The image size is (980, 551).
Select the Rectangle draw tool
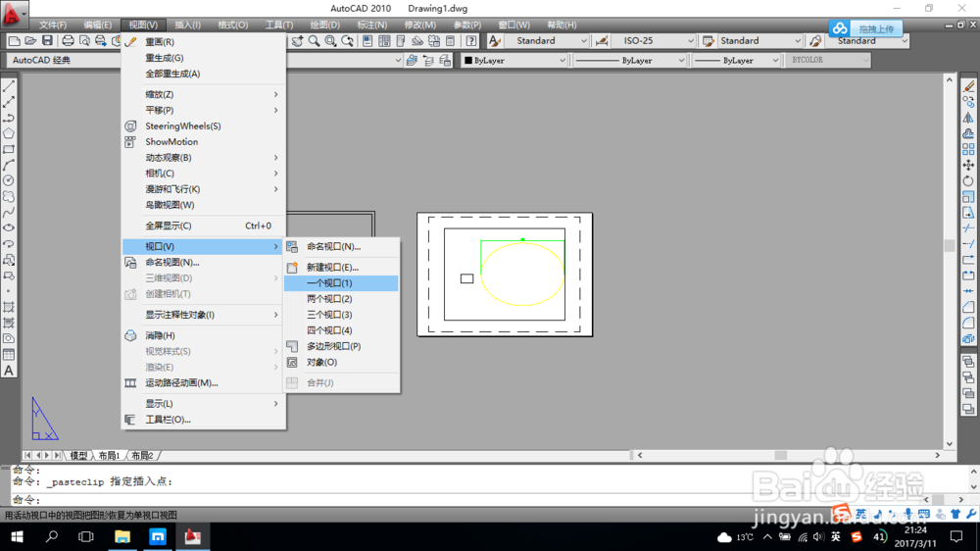[x=9, y=149]
